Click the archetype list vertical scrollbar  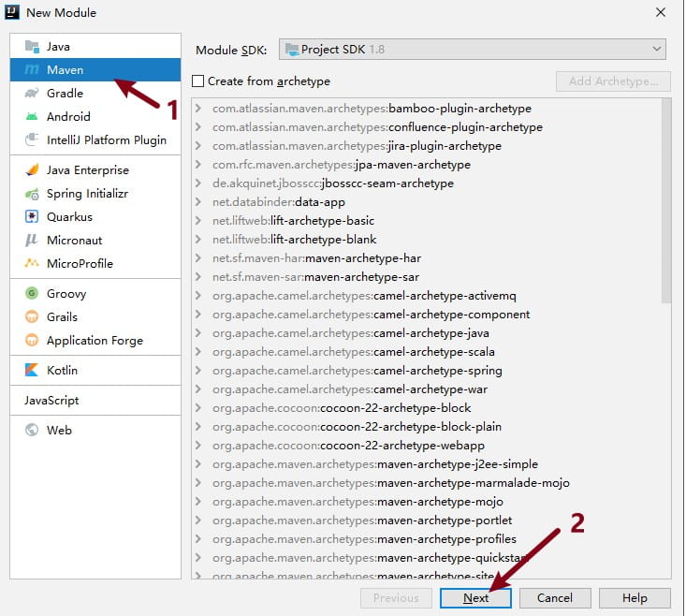666,200
